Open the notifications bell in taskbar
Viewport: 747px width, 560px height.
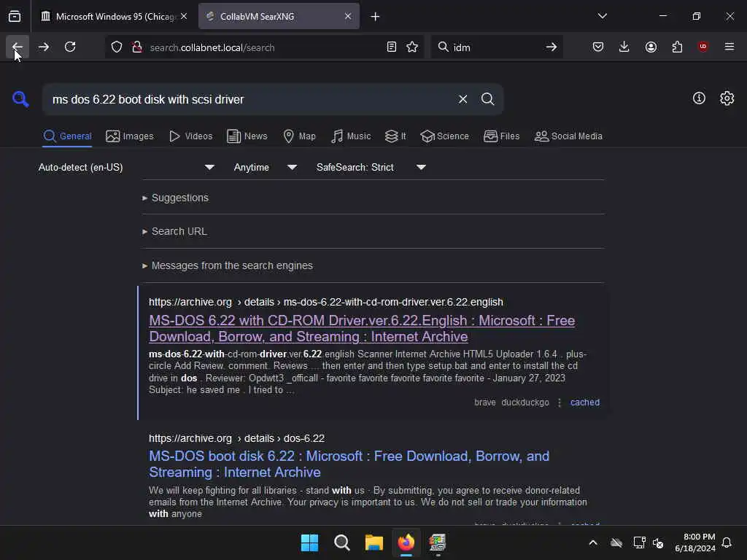pos(727,542)
